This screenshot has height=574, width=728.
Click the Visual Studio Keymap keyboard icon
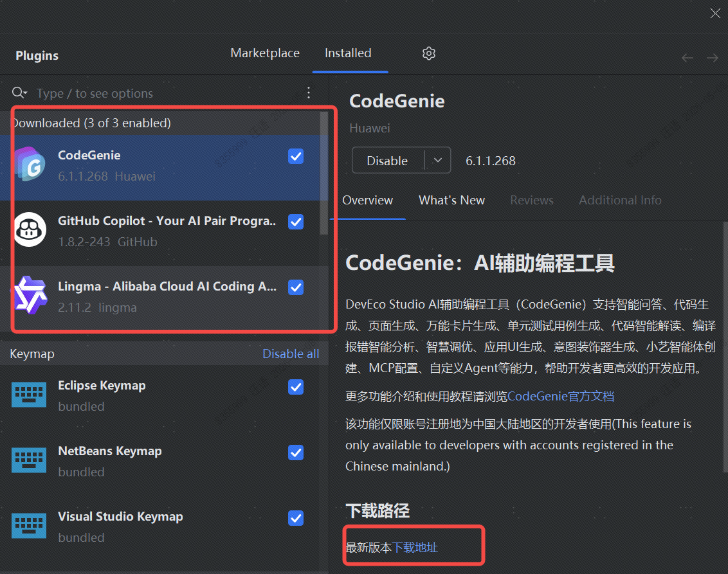[29, 525]
